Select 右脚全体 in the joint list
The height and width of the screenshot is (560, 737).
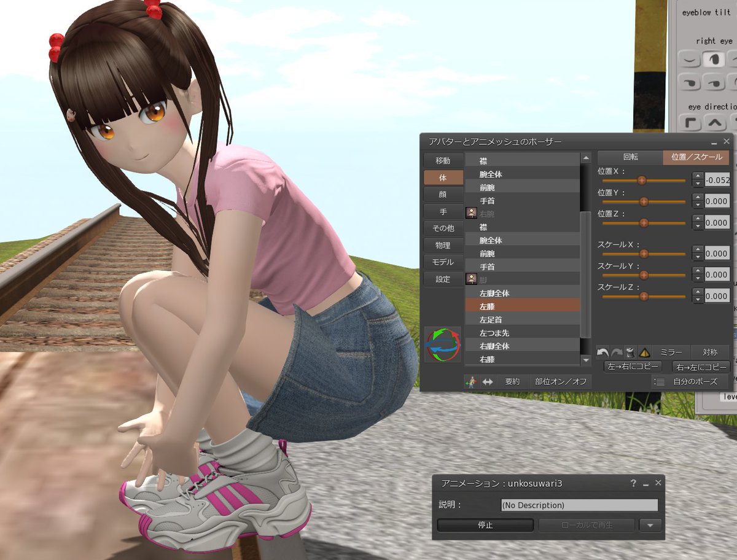pos(523,346)
